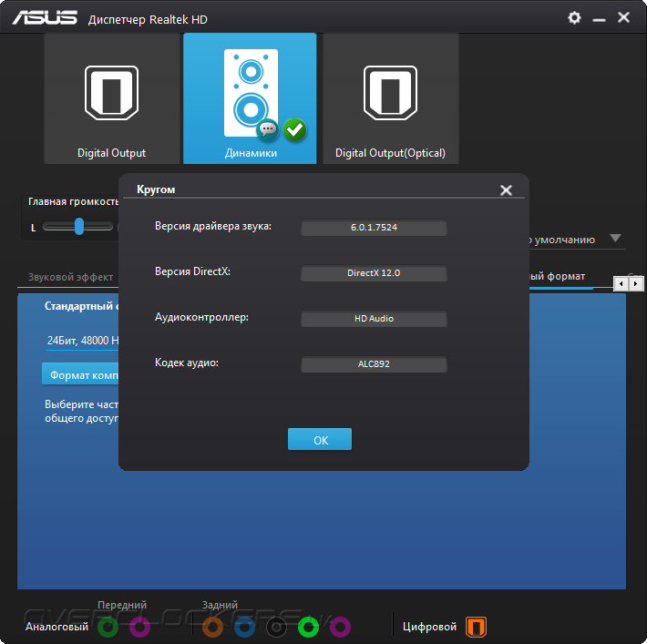The width and height of the screenshot is (647, 644).
Task: Confirm the dialog with OK button
Action: pos(320,439)
